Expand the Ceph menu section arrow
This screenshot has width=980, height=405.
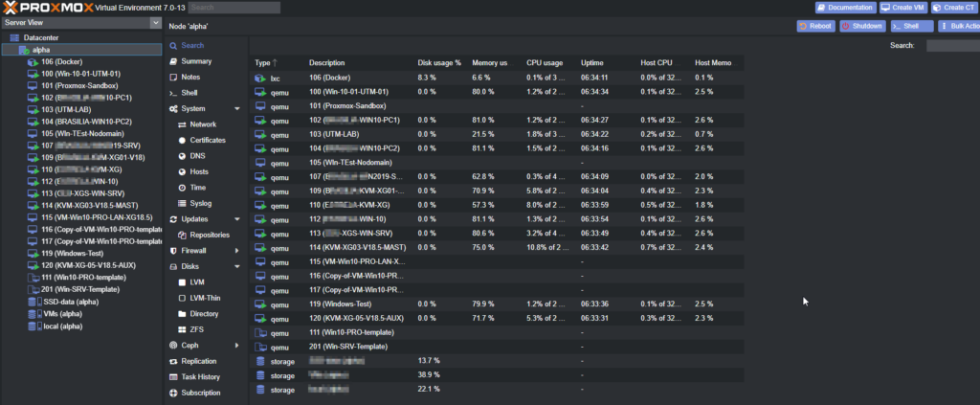tap(237, 345)
